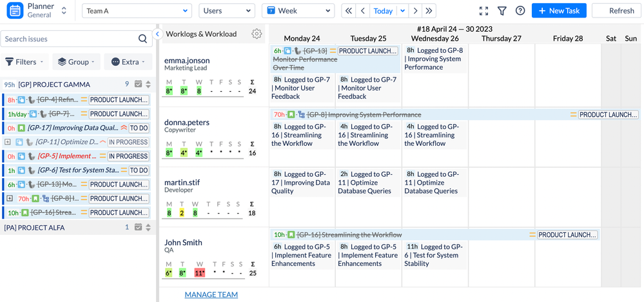Expand the GP-11 Optimize issue row
Viewport: 644px width, 302px height.
(x=7, y=142)
